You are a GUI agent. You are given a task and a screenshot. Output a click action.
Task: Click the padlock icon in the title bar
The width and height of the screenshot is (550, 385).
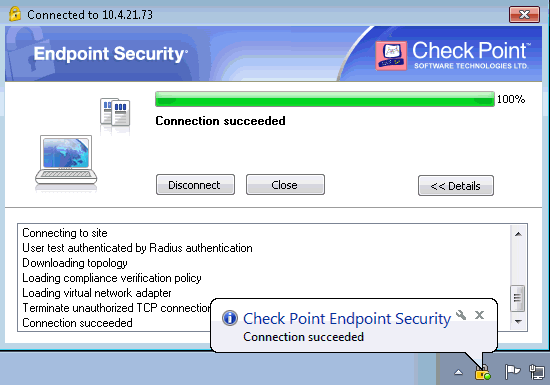tap(15, 14)
